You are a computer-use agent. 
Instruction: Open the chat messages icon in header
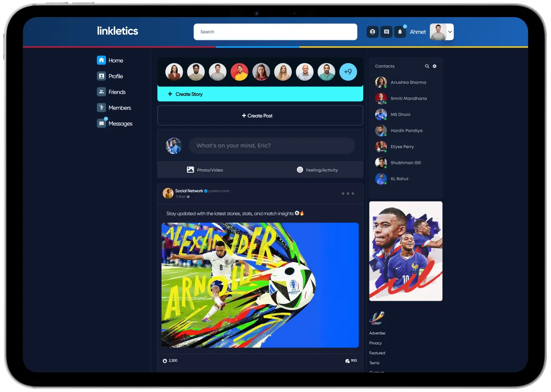coord(387,32)
